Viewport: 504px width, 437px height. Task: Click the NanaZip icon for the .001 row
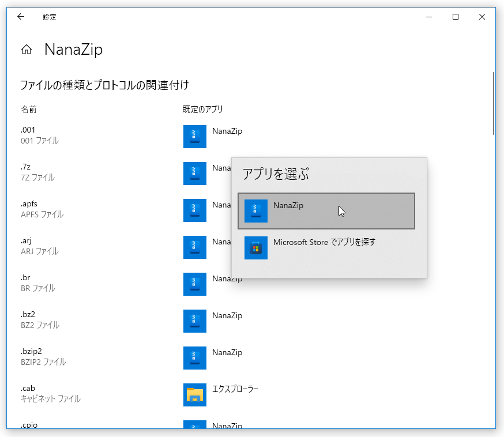point(195,137)
